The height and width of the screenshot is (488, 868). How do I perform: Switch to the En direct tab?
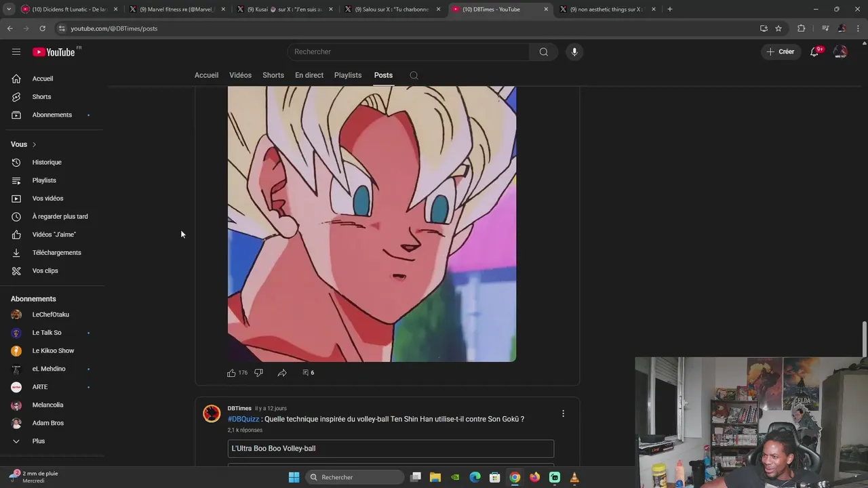pos(309,75)
